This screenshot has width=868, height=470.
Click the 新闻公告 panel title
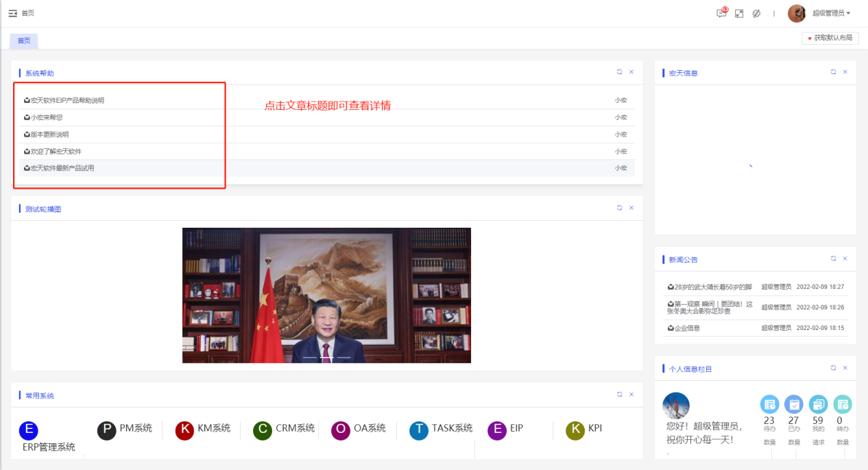pyautogui.click(x=684, y=260)
